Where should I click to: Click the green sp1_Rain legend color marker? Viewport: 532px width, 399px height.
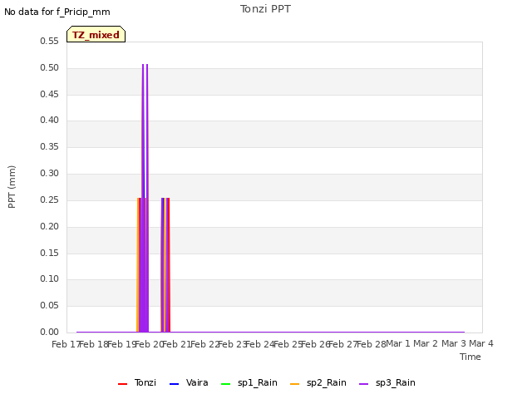(x=225, y=384)
